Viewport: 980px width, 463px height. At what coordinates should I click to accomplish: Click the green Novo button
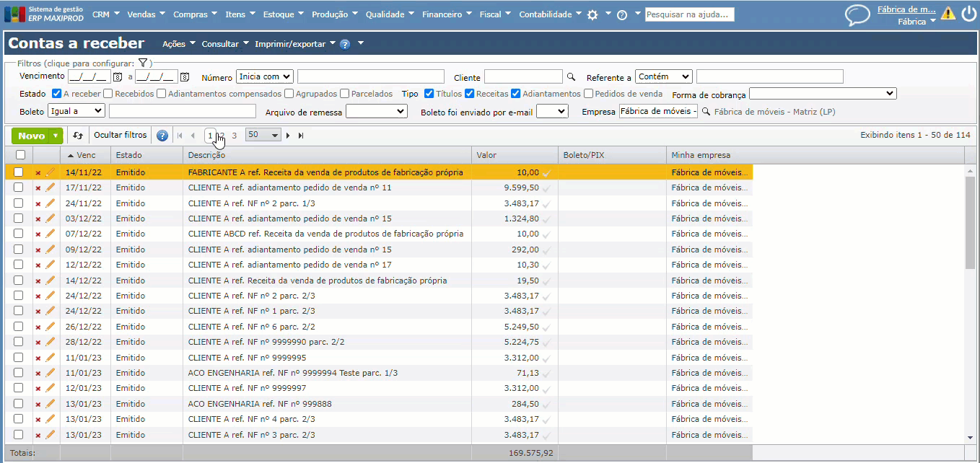[x=31, y=136]
